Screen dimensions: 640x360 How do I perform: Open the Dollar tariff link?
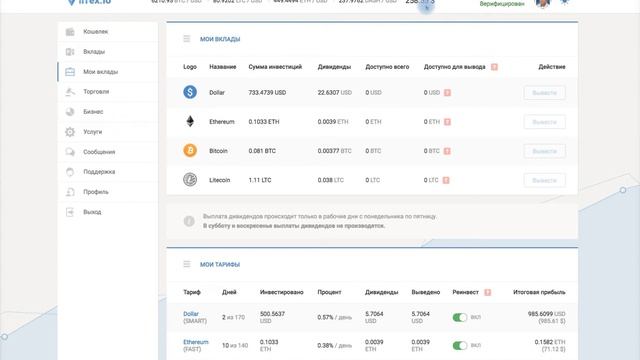[x=191, y=313]
